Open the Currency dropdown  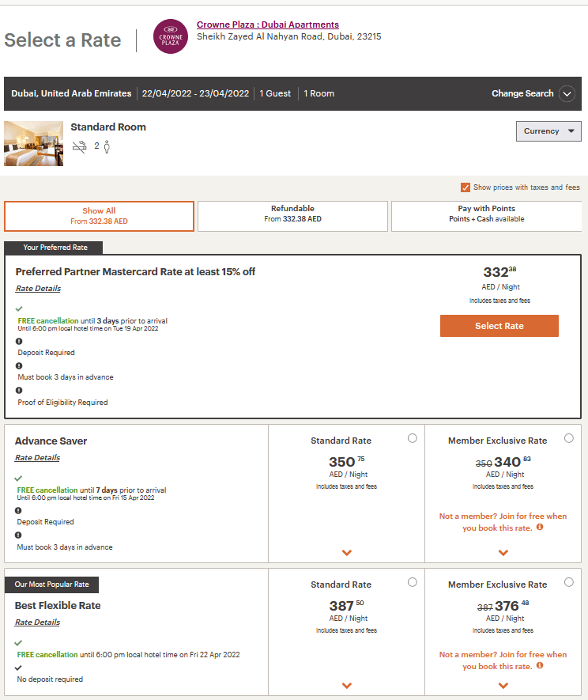point(548,131)
